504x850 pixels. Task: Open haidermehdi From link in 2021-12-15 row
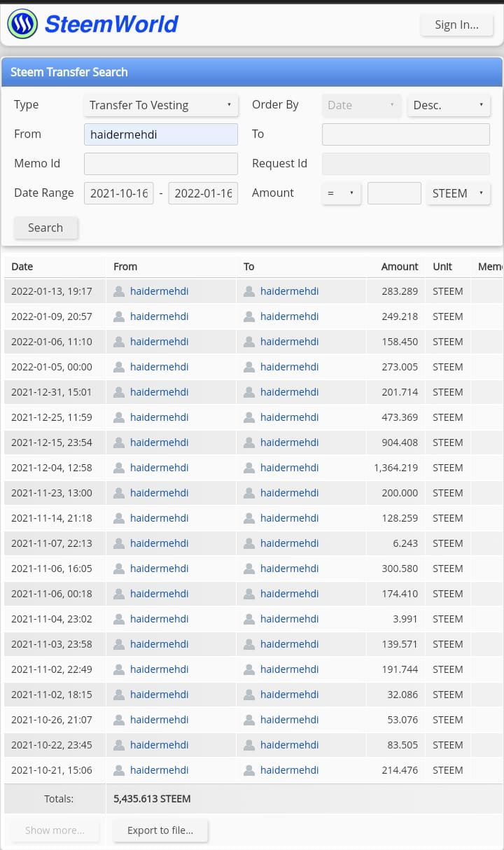(160, 443)
